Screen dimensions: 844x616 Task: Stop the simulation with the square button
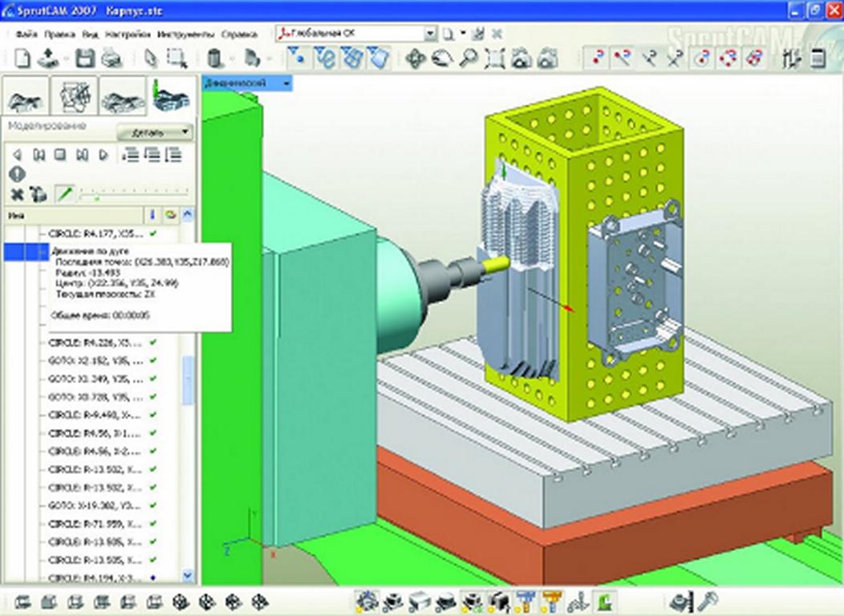click(x=60, y=155)
